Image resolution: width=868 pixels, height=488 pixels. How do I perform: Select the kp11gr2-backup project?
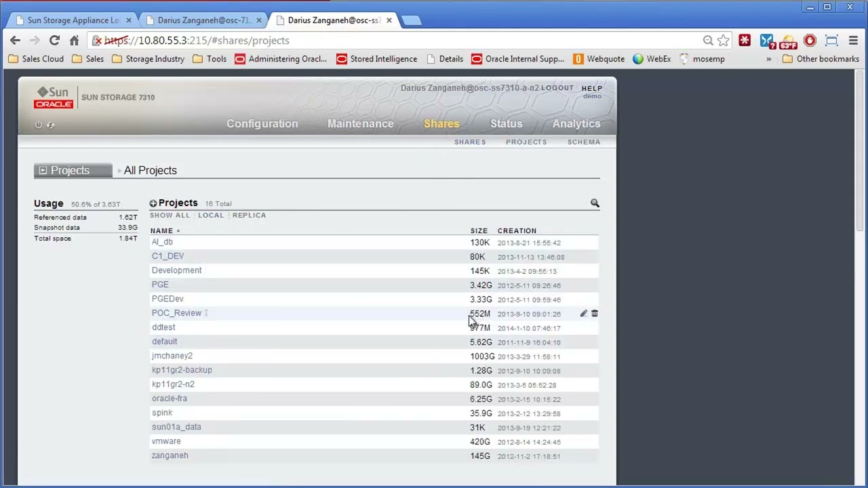[182, 370]
